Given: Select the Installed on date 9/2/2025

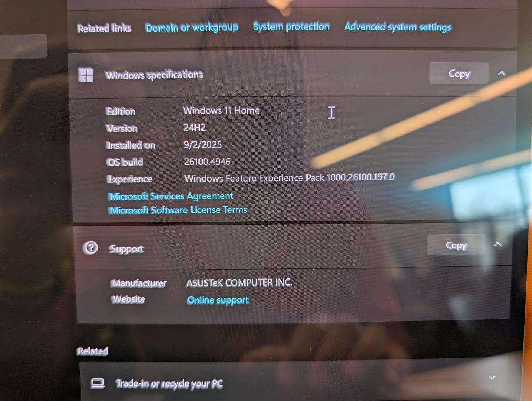Looking at the screenshot, I should pyautogui.click(x=203, y=144).
